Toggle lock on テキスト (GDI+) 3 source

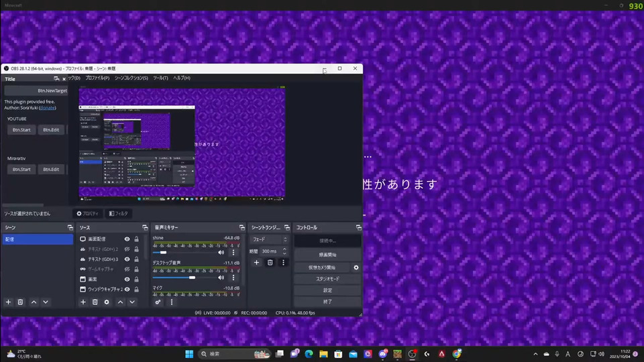[136, 259]
